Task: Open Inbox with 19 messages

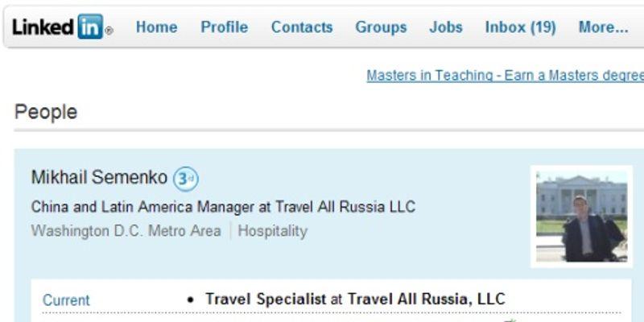Action: [520, 27]
